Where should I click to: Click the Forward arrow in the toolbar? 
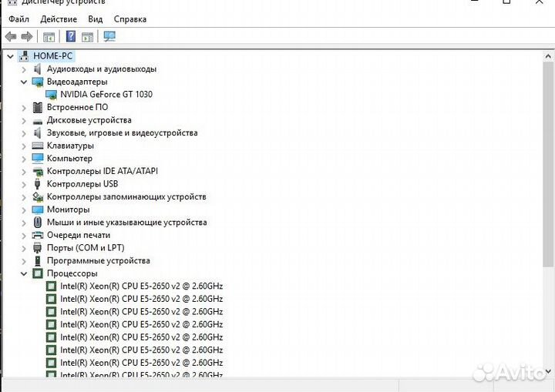pos(27,36)
